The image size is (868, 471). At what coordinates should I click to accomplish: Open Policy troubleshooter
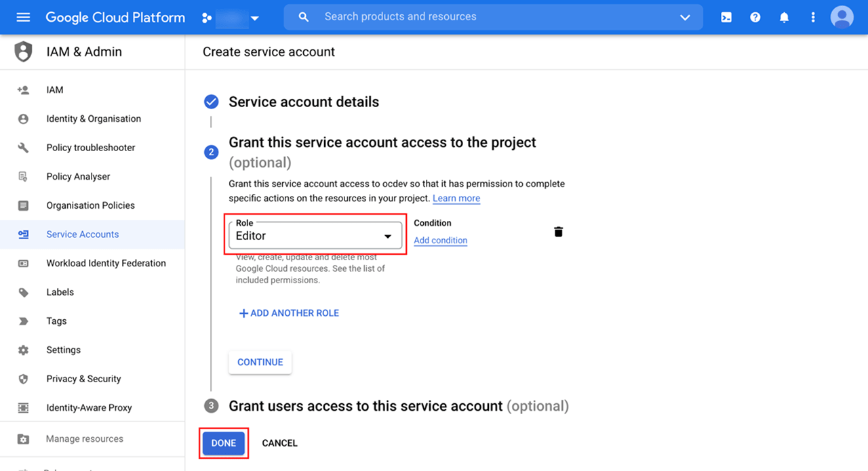pos(92,148)
